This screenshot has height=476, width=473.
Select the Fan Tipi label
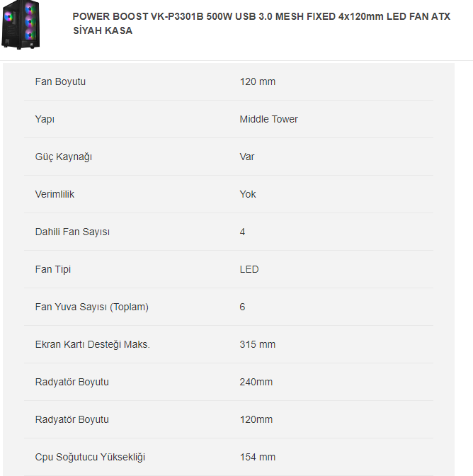point(53,269)
